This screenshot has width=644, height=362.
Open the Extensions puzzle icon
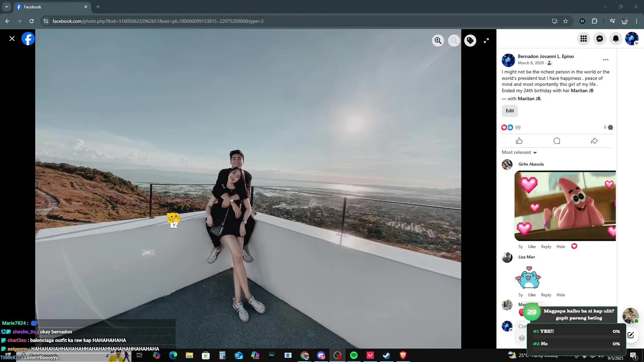(x=595, y=21)
